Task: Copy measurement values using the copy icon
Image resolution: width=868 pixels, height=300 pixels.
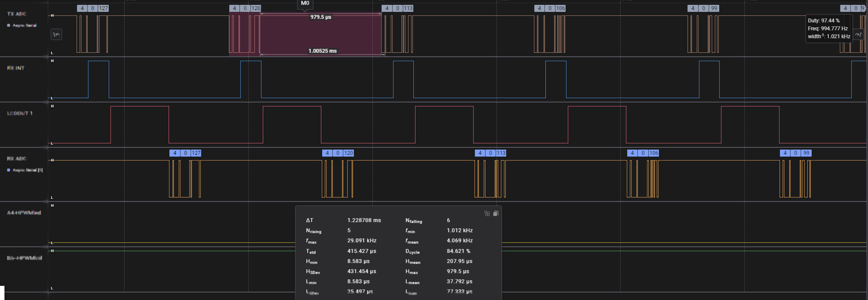Action: tap(496, 213)
